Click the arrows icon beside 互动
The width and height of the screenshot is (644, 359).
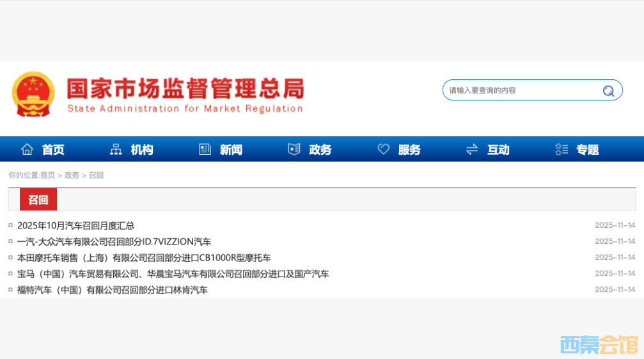coord(472,149)
